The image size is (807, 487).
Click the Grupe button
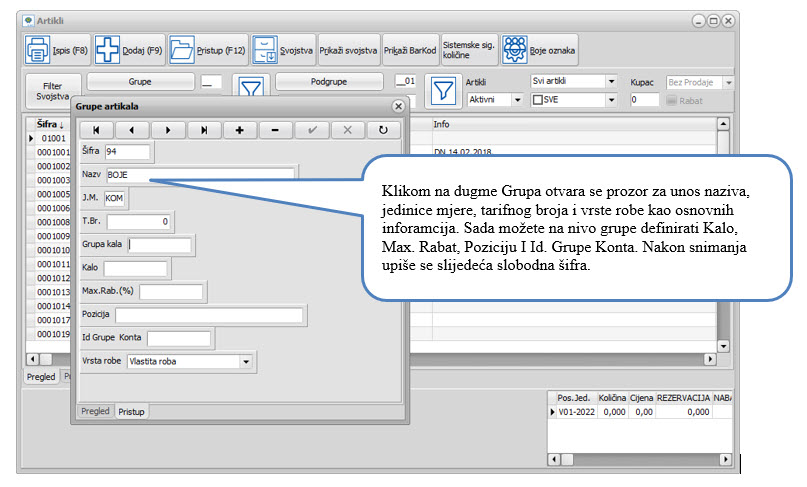point(140,82)
